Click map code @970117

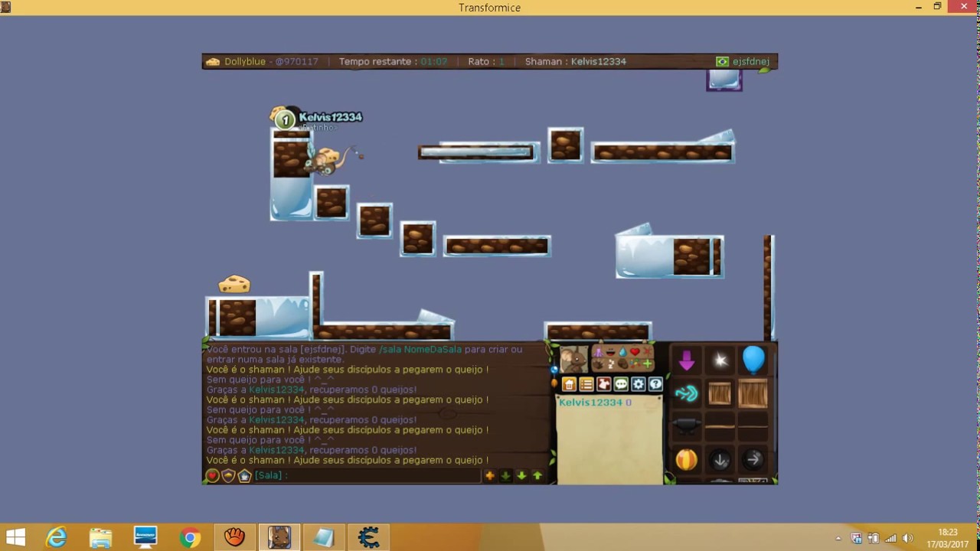pos(296,61)
